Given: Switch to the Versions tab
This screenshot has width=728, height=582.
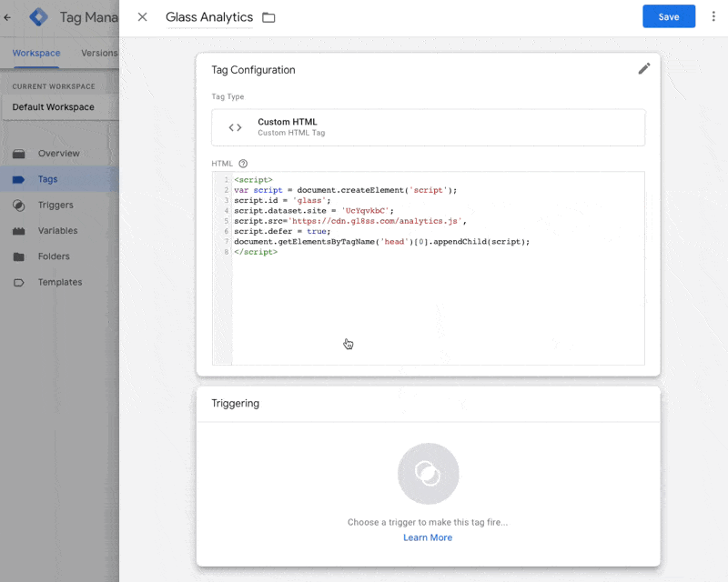Looking at the screenshot, I should [99, 53].
